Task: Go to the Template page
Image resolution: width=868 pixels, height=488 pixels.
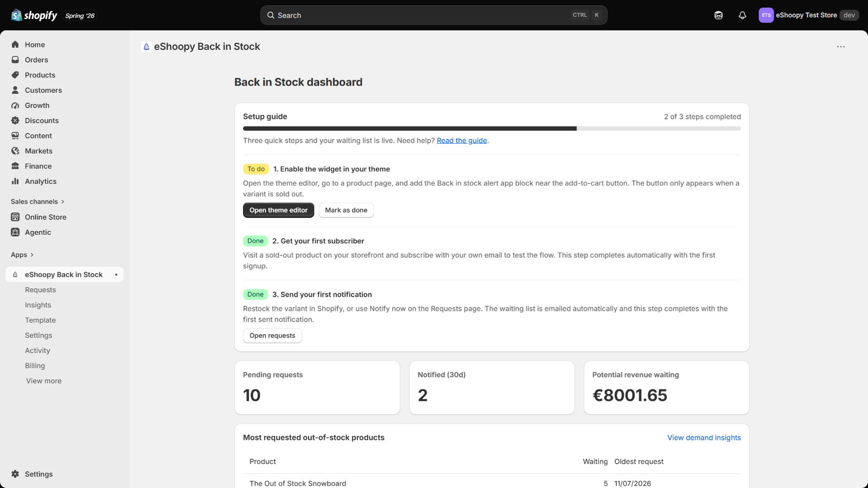Action: 40,320
